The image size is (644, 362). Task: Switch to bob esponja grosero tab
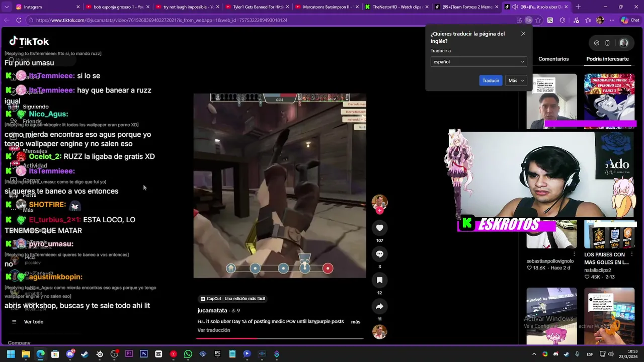(x=117, y=7)
